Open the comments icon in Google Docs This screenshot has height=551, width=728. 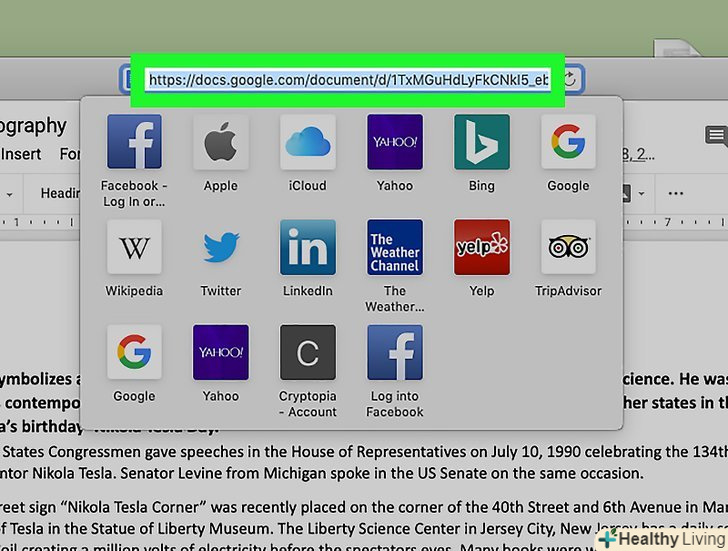coord(715,135)
